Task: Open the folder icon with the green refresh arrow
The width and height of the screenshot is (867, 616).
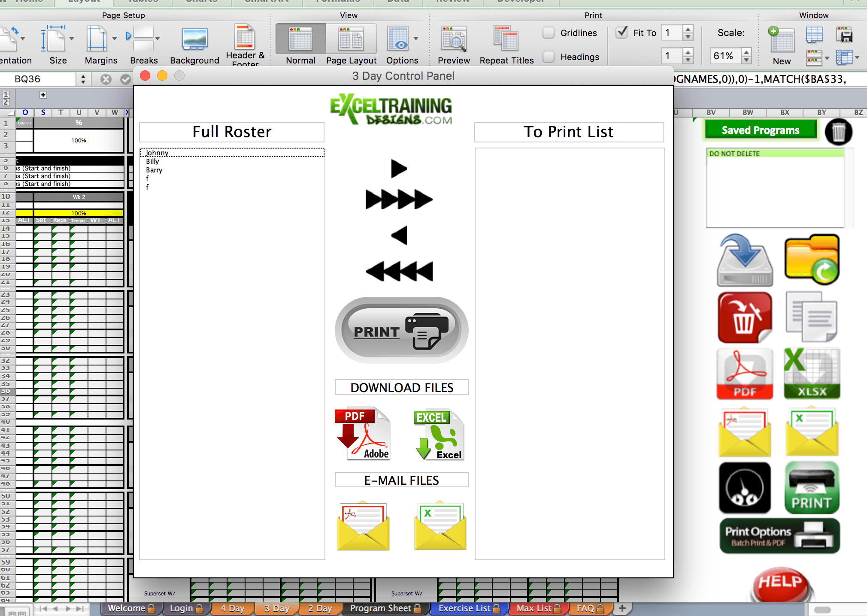Action: tap(811, 259)
